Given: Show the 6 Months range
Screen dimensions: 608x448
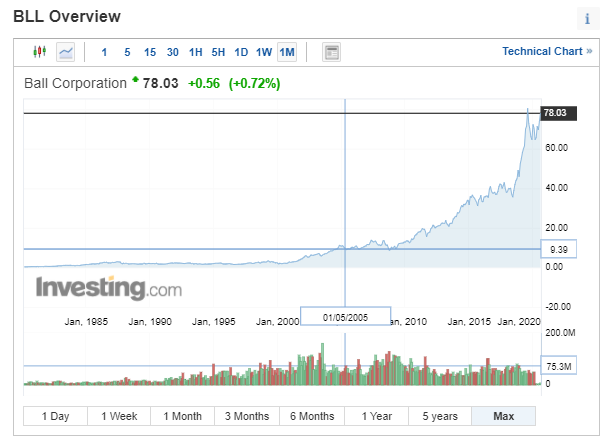Looking at the screenshot, I should tap(312, 416).
